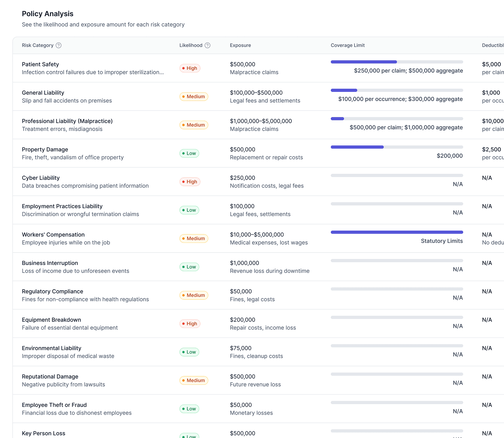
Task: Click the Workers' Compensation full coverage bar
Action: pyautogui.click(x=397, y=232)
